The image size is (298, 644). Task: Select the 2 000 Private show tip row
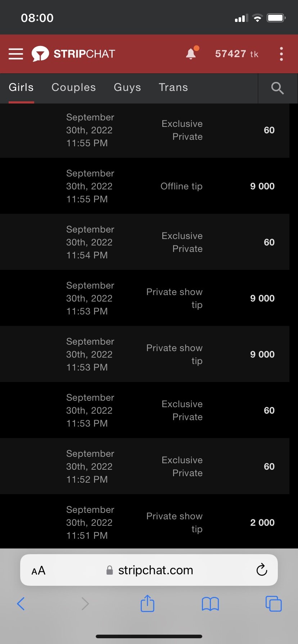click(145, 522)
